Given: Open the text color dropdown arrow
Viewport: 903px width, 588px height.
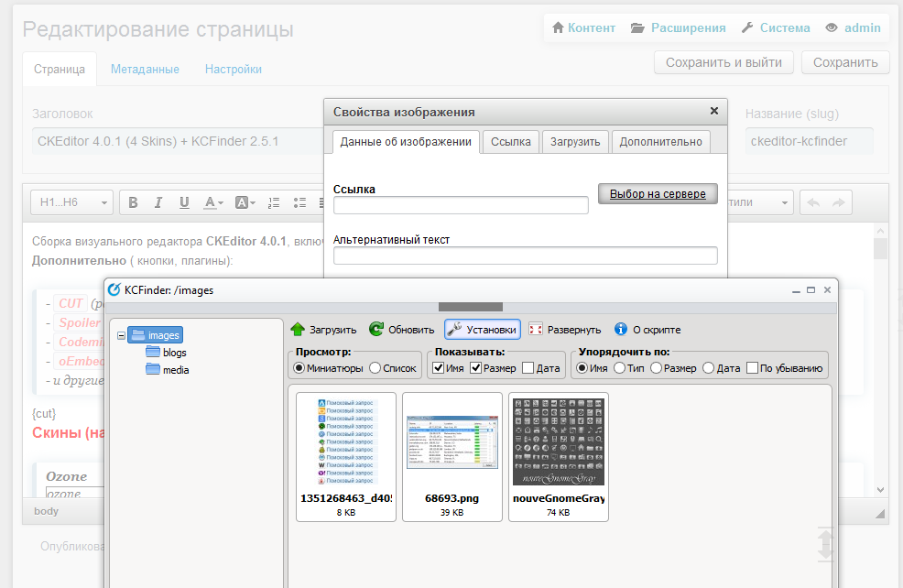Looking at the screenshot, I should [221, 202].
